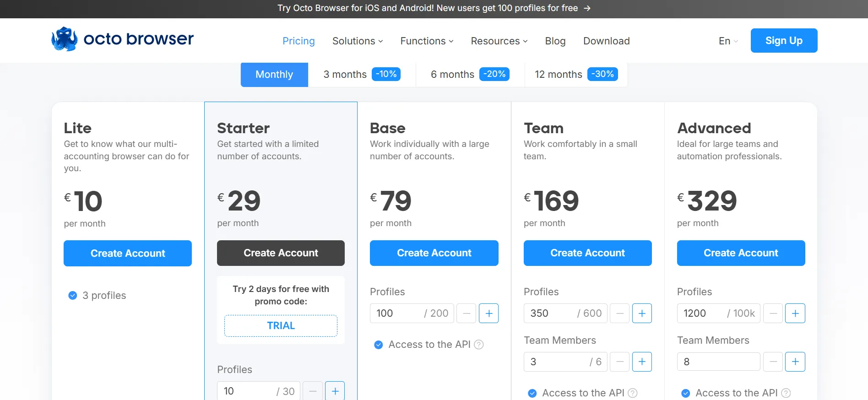Increase Advanced plan team members count
Viewport: 868px width, 400px height.
pos(795,362)
